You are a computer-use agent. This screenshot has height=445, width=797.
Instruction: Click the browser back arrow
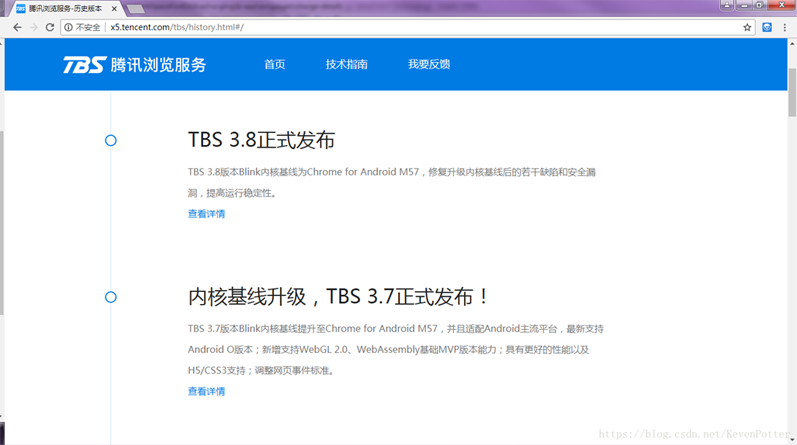pyautogui.click(x=17, y=27)
